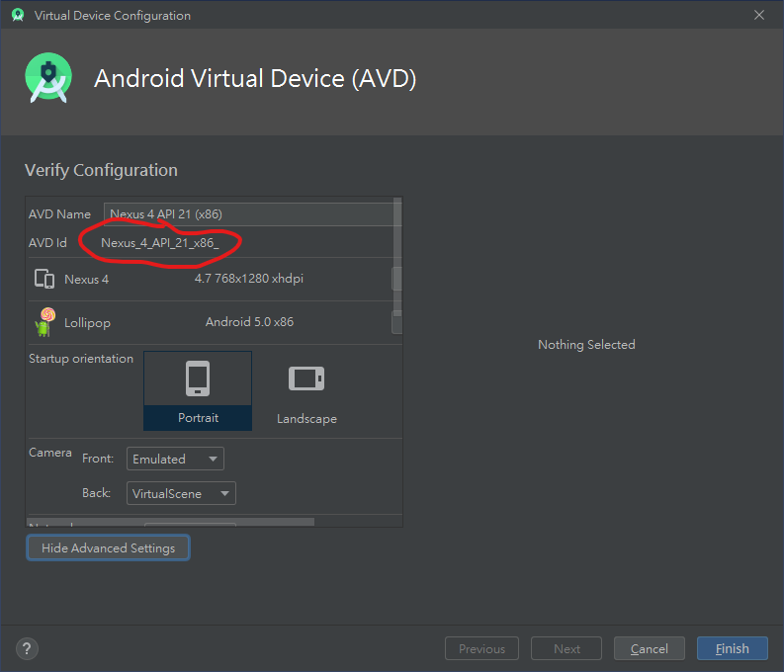The image size is (784, 672).
Task: Select Portrait startup orientation
Action: coord(198,390)
